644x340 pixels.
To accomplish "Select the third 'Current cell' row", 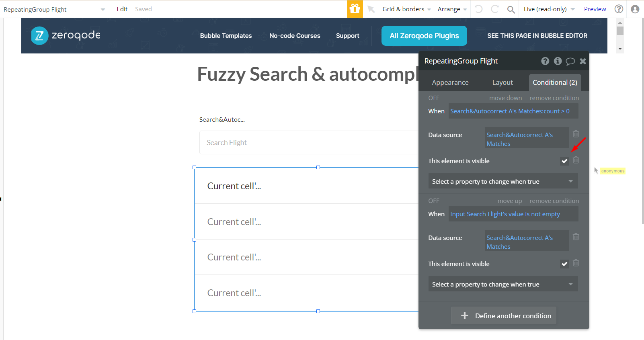I will [x=306, y=257].
